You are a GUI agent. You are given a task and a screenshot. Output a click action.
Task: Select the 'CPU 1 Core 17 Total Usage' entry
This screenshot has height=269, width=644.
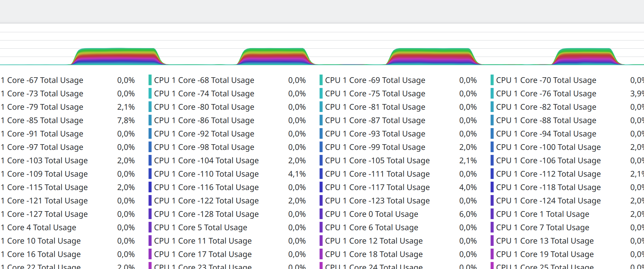point(203,254)
